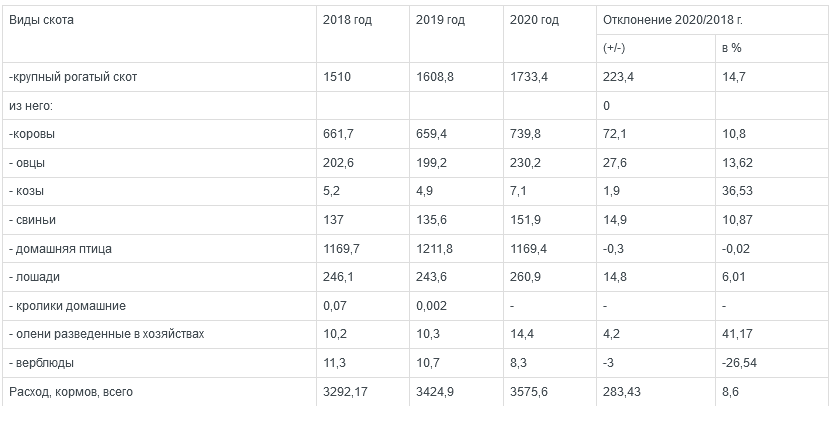Select the '2019 год' column header
831x421 pixels.
coord(440,20)
